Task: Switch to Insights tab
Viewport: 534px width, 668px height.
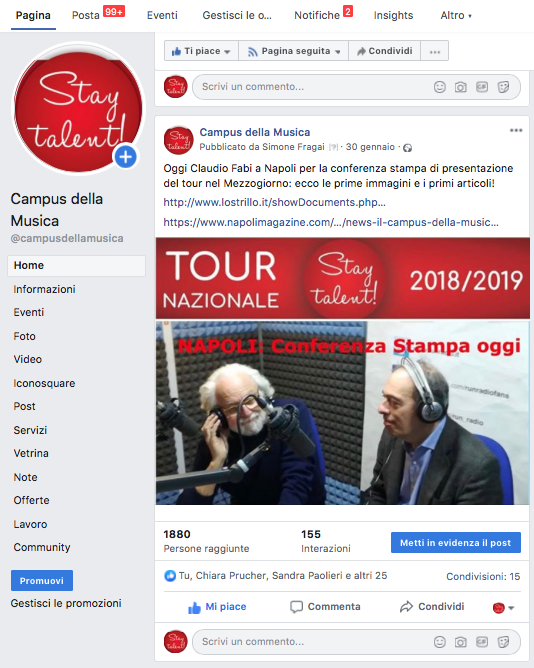Action: pyautogui.click(x=393, y=16)
